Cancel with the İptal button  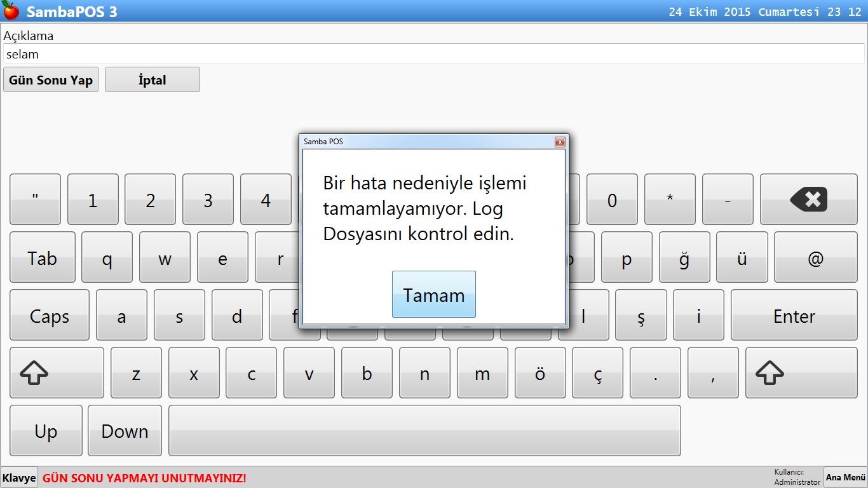pos(153,80)
